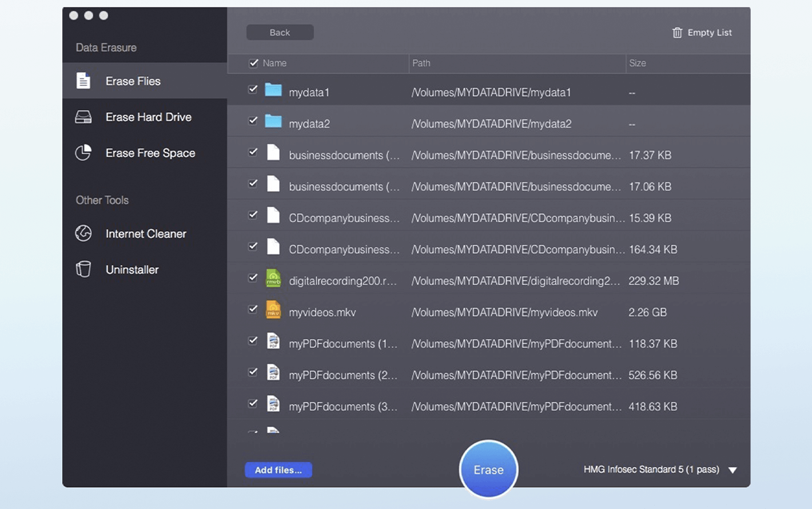
Task: Uncheck the digitalrecording200 file checkbox
Action: [253, 278]
